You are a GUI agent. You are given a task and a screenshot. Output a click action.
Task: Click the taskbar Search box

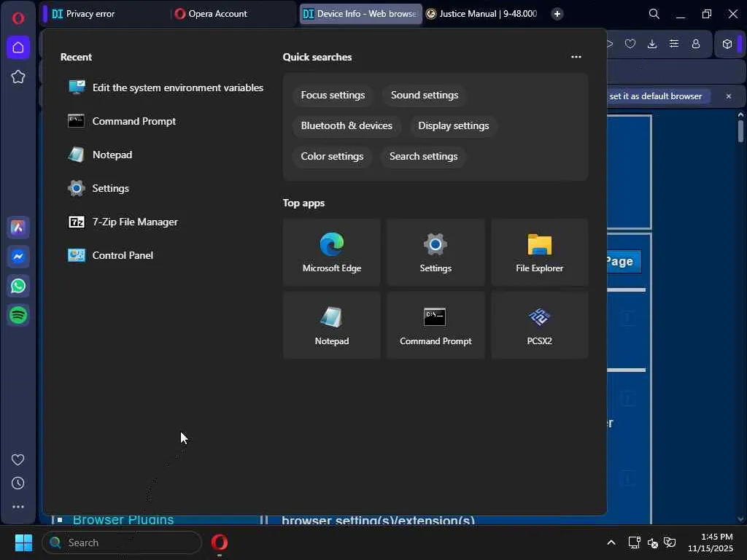click(x=122, y=542)
